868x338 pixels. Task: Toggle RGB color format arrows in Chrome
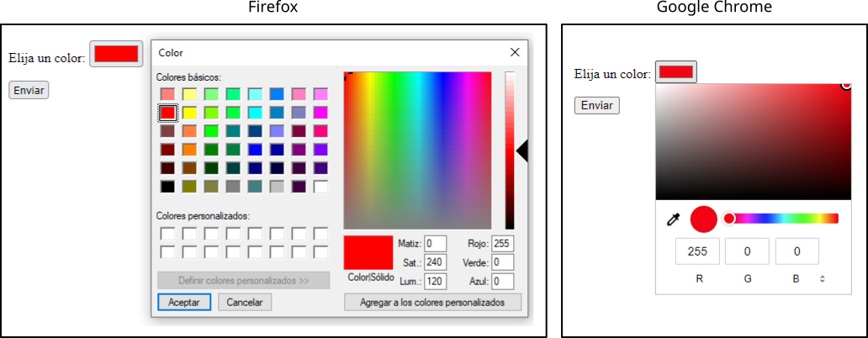822,279
